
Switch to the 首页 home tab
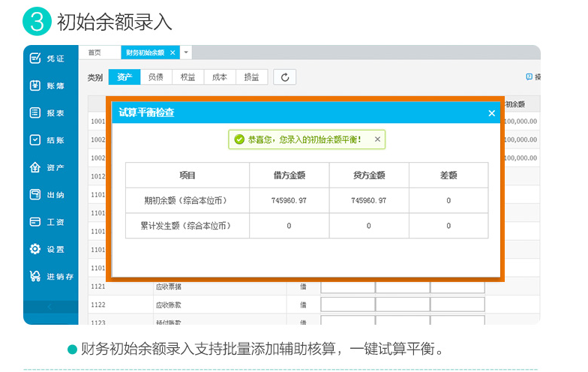click(94, 52)
